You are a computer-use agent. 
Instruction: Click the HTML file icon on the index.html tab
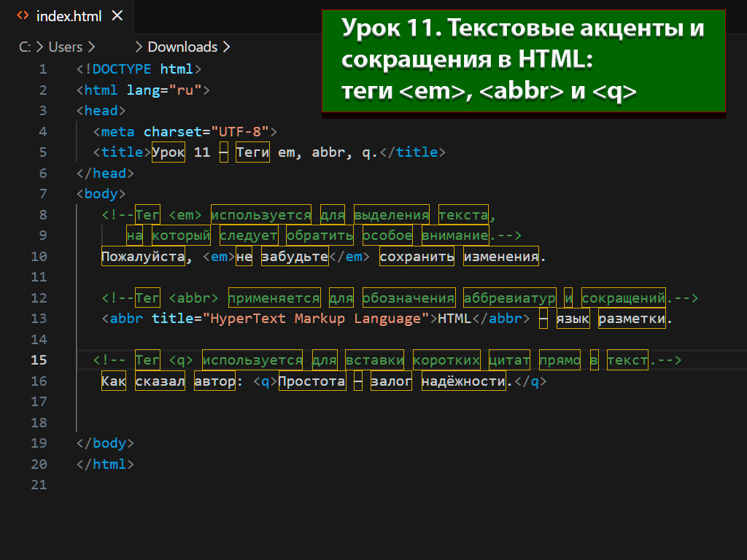(x=23, y=16)
